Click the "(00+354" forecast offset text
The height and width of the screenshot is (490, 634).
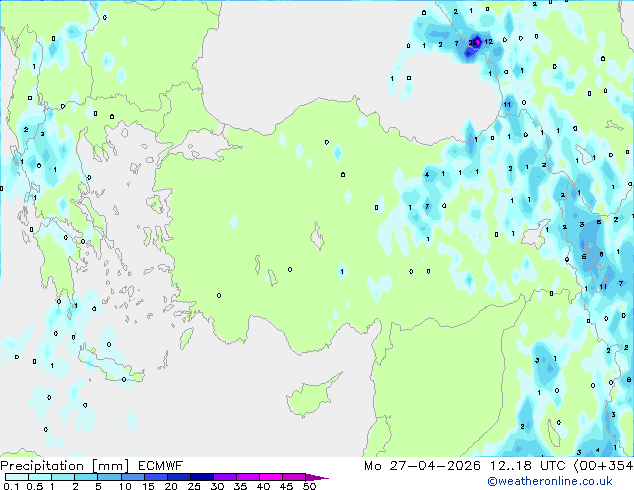pyautogui.click(x=603, y=466)
